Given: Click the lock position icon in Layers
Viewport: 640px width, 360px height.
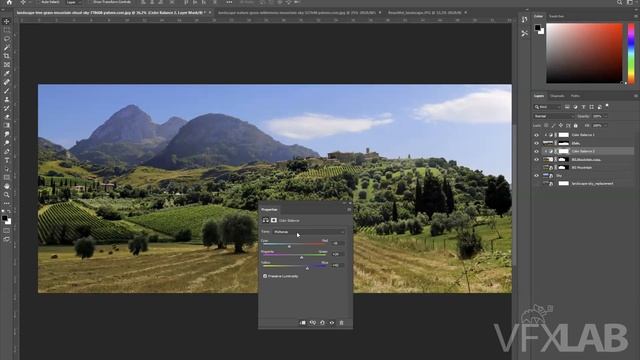Looking at the screenshot, I should (561, 126).
